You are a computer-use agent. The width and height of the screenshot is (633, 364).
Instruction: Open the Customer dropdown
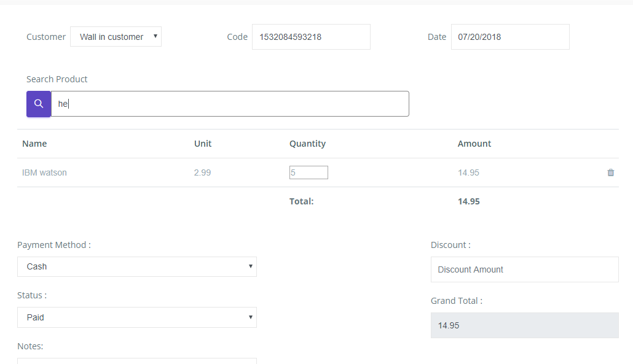pyautogui.click(x=116, y=37)
